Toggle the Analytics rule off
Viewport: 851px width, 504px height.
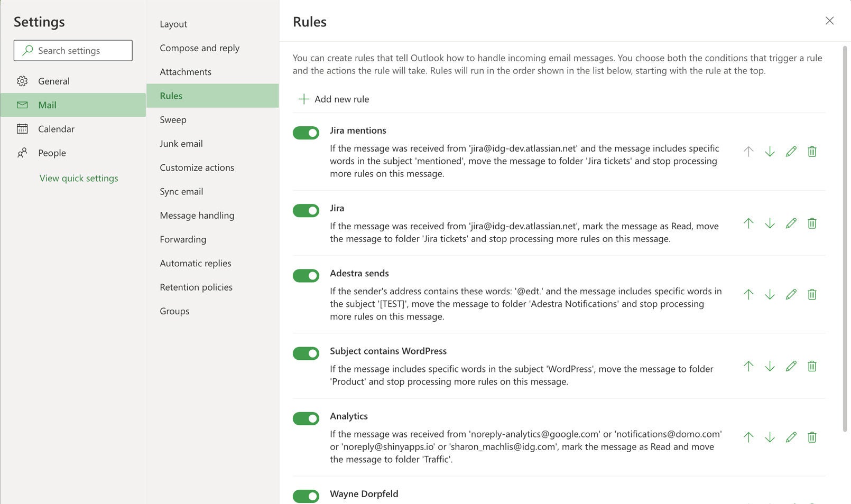[x=306, y=418]
